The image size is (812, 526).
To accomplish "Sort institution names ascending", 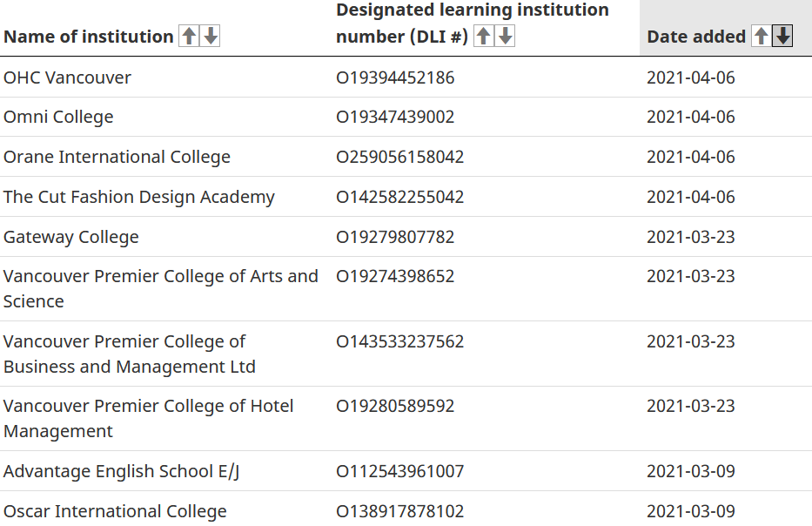I will coord(188,37).
